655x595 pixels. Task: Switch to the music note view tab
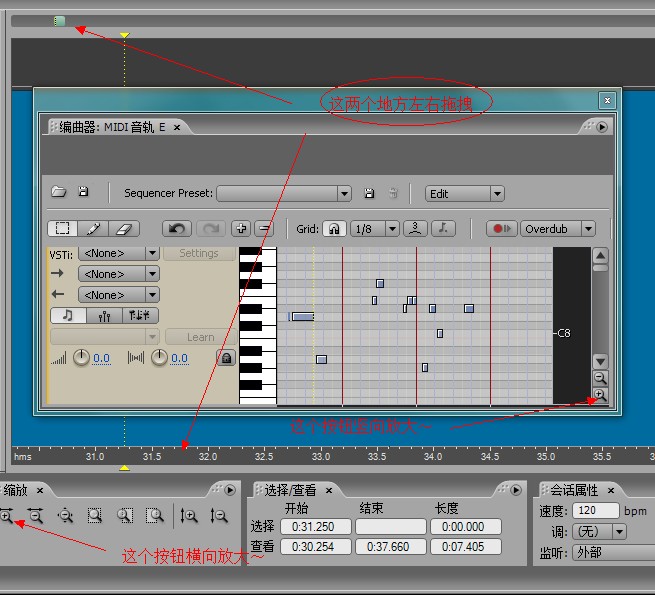tap(68, 315)
